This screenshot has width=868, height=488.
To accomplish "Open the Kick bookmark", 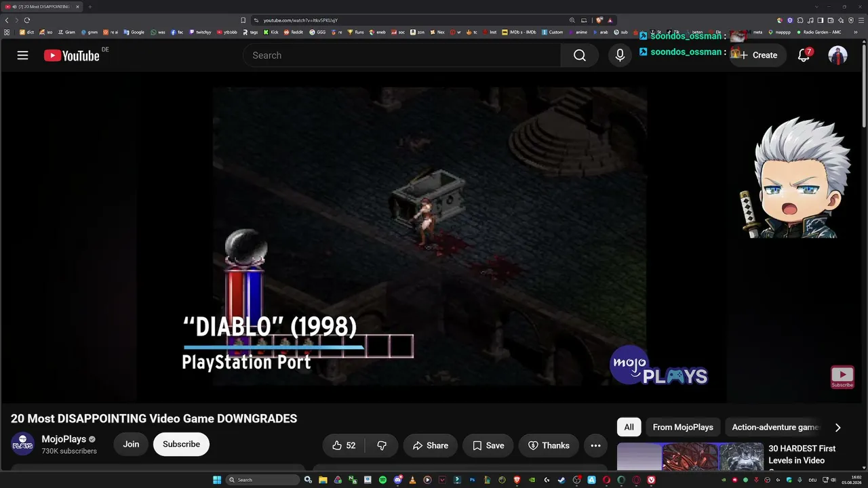I will point(271,32).
